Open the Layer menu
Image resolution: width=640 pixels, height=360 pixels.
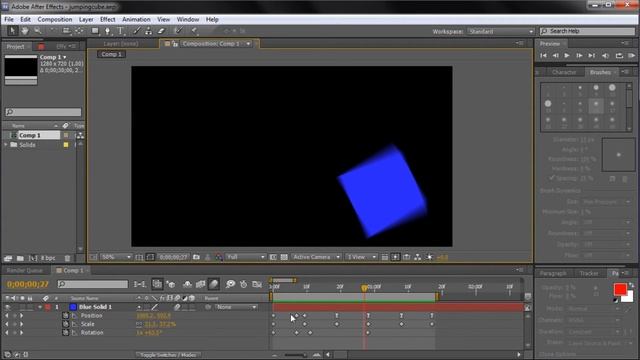point(86,19)
